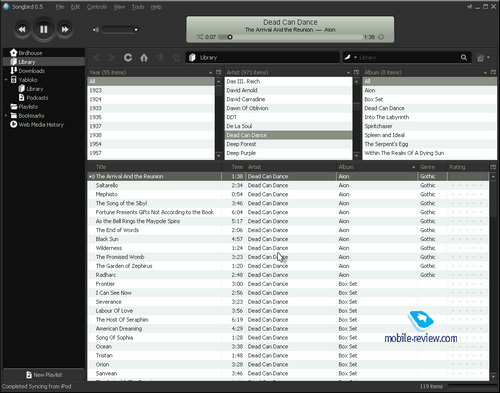Go back with the browser back arrow
500x393 pixels.
[96, 58]
